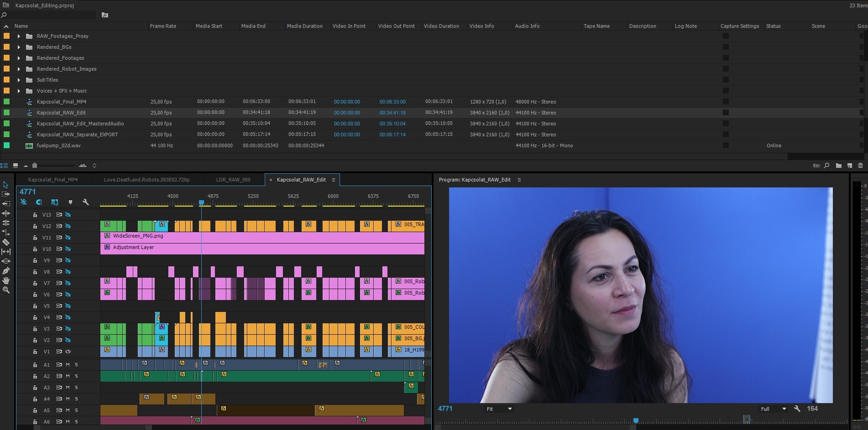Click the trash Clear icon in Project panel

(860, 166)
